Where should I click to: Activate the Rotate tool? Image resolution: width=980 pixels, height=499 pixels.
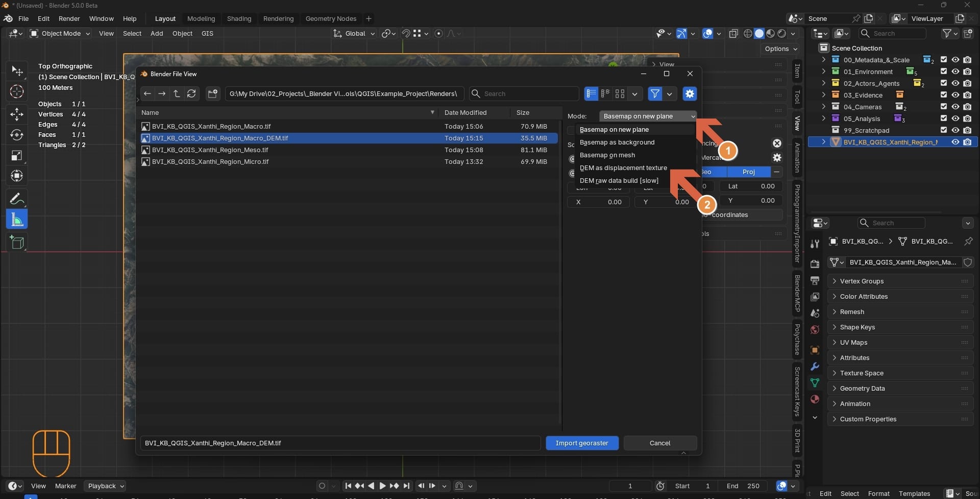[17, 134]
